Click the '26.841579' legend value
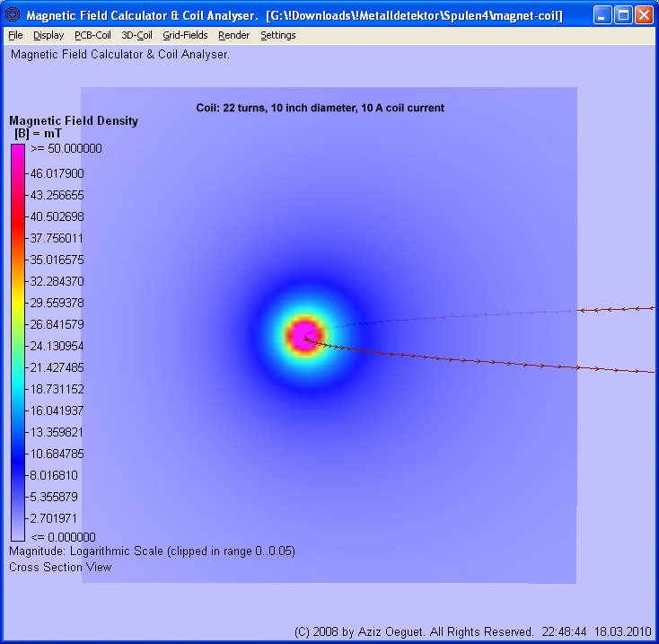659x644 pixels. (x=57, y=324)
